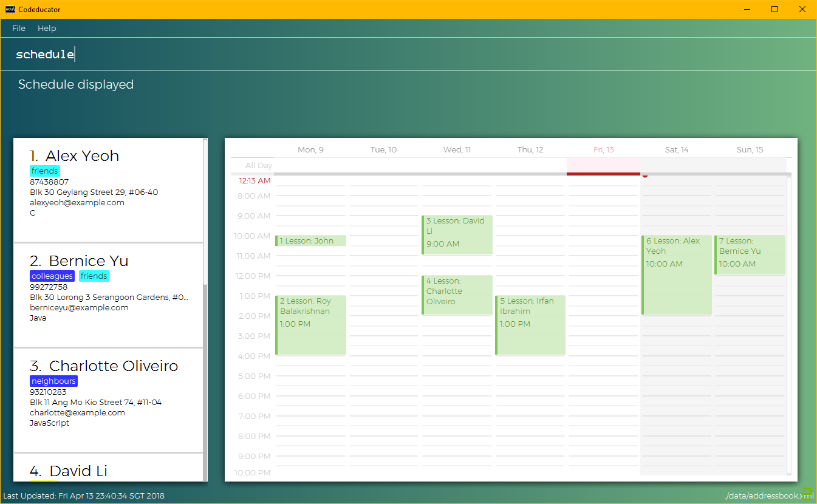Select contact 1. Alex Yeoh
The width and height of the screenshot is (817, 504).
click(x=108, y=190)
